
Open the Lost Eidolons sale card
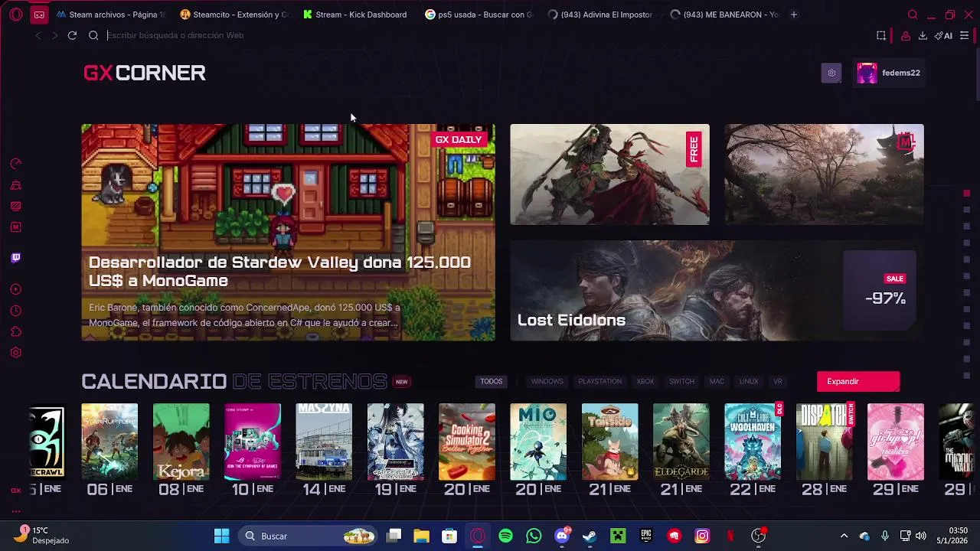(x=717, y=291)
